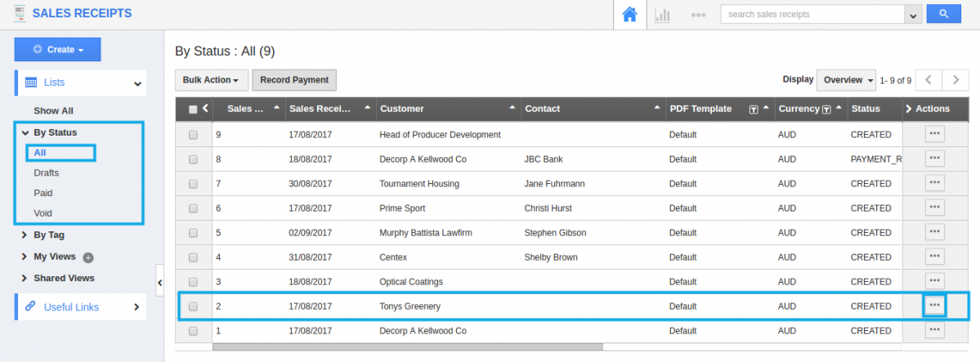This screenshot has height=362, width=980.
Task: Open the Create dropdown button
Action: pos(57,50)
